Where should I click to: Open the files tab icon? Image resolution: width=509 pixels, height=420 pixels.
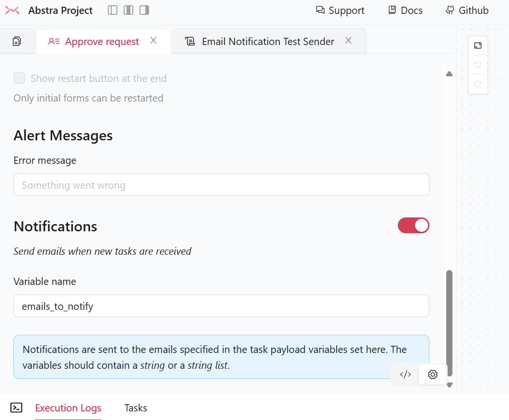coord(17,41)
